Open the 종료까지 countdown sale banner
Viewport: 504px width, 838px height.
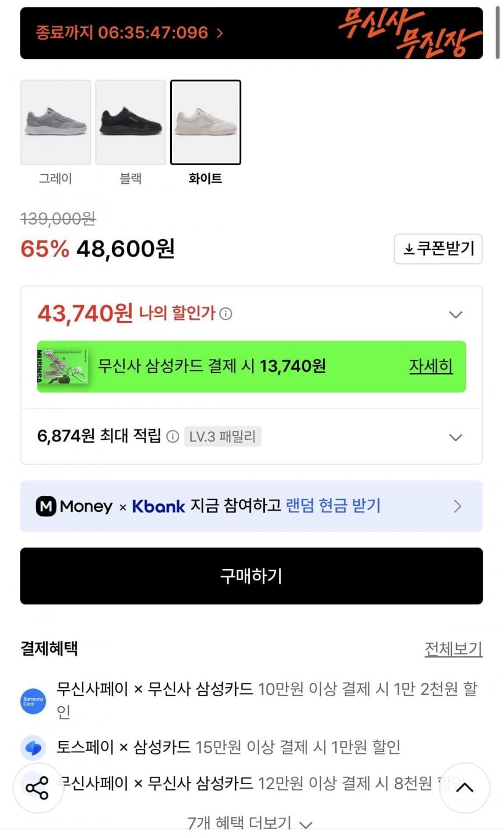251,33
